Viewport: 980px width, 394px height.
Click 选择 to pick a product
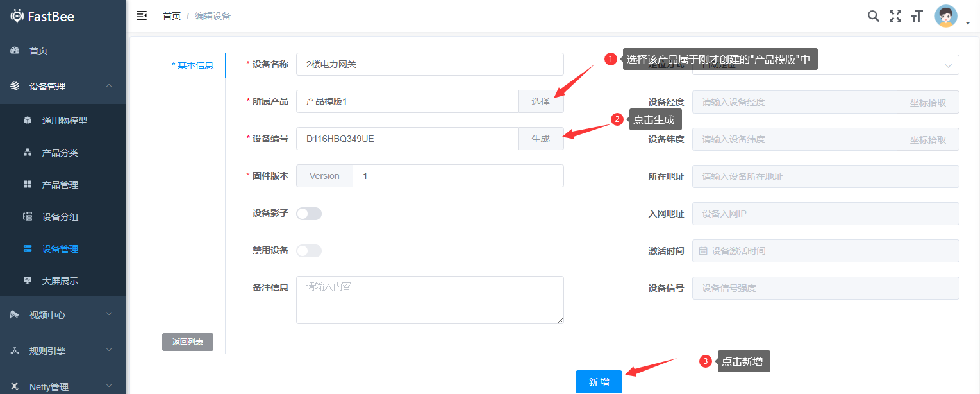540,101
